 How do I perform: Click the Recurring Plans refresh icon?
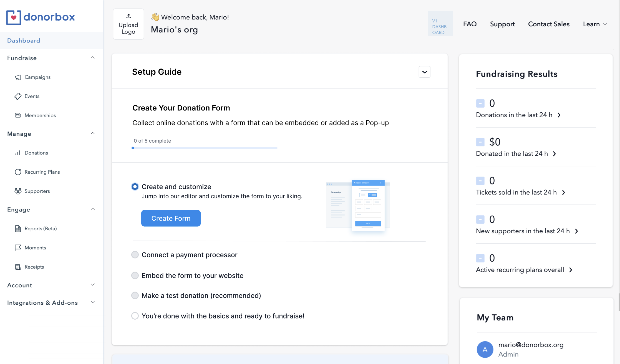18,172
